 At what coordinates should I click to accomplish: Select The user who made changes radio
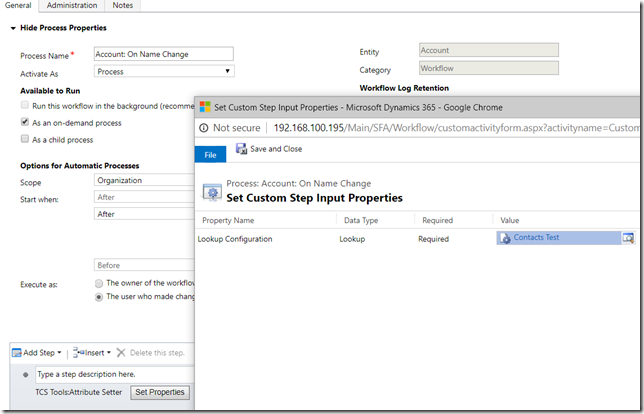pyautogui.click(x=99, y=297)
